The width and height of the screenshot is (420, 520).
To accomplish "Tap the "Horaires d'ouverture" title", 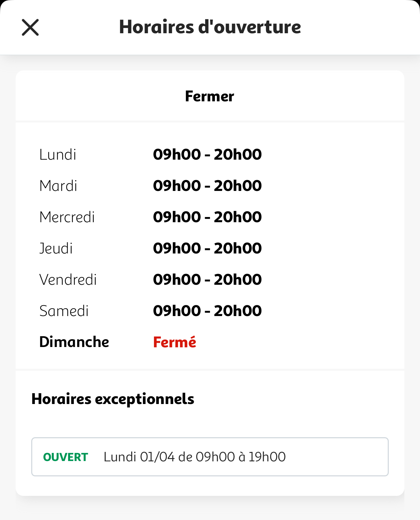I will pyautogui.click(x=210, y=27).
